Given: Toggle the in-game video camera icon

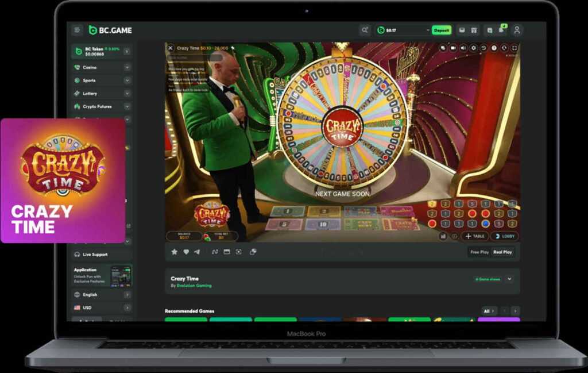Looking at the screenshot, I should (x=453, y=48).
